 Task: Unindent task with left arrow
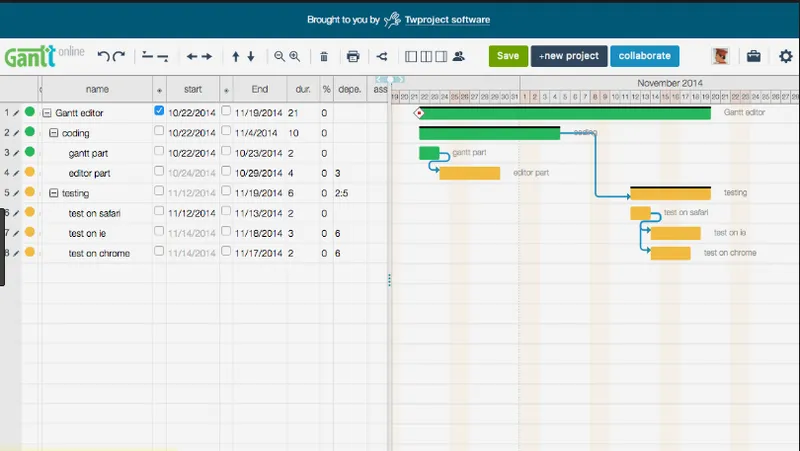coord(191,56)
